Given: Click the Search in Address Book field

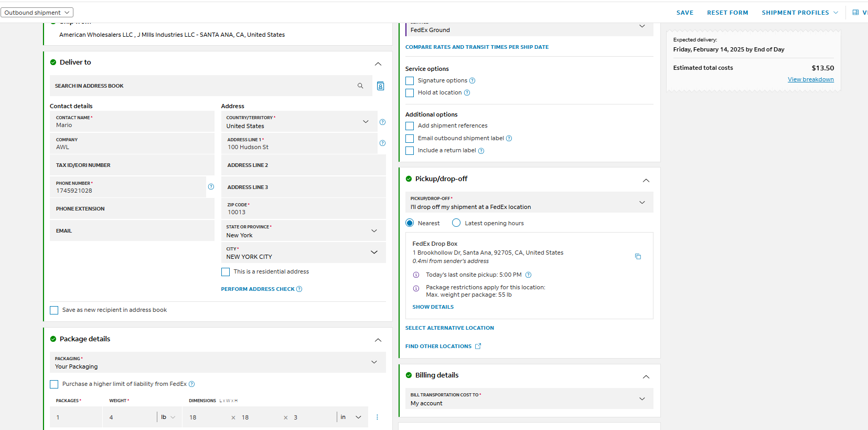Looking at the screenshot, I should 211,86.
